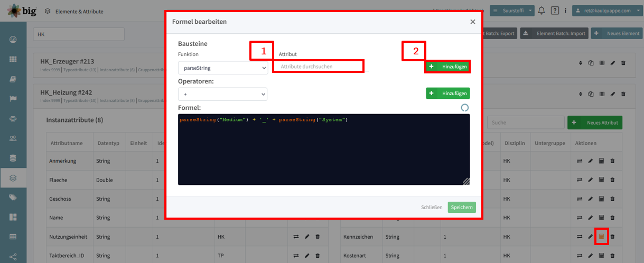Click inside the Formel code editor
This screenshot has width=644, height=263.
324,149
